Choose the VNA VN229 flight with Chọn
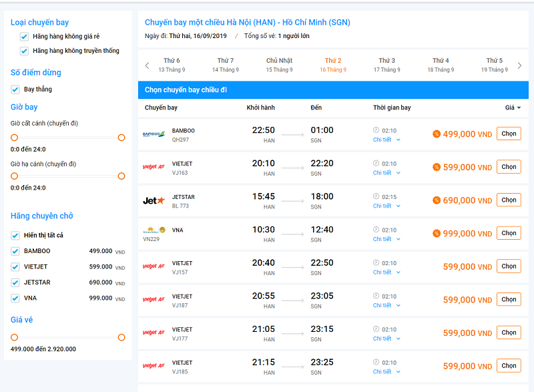The width and height of the screenshot is (534, 392). (x=509, y=233)
